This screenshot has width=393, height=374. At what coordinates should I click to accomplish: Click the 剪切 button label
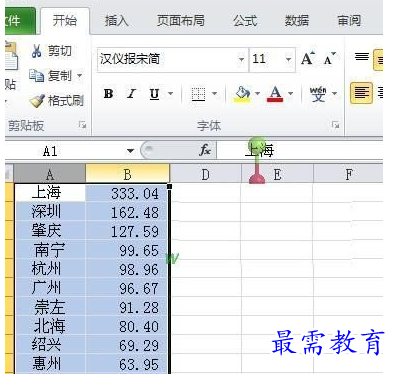[x=60, y=51]
